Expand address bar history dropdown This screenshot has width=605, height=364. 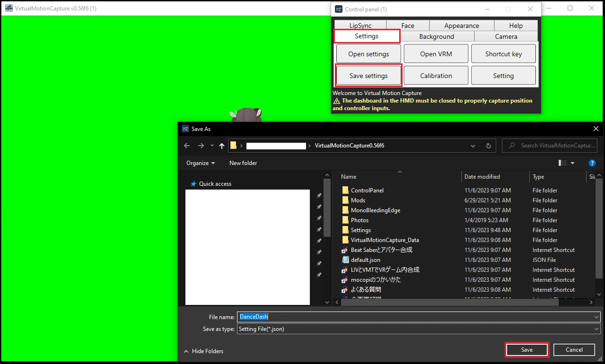[473, 146]
